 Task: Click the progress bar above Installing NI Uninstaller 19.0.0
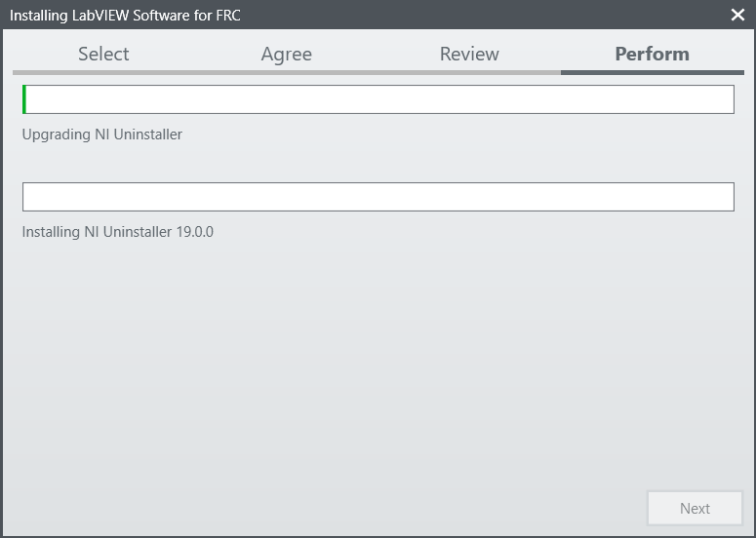coord(378,197)
